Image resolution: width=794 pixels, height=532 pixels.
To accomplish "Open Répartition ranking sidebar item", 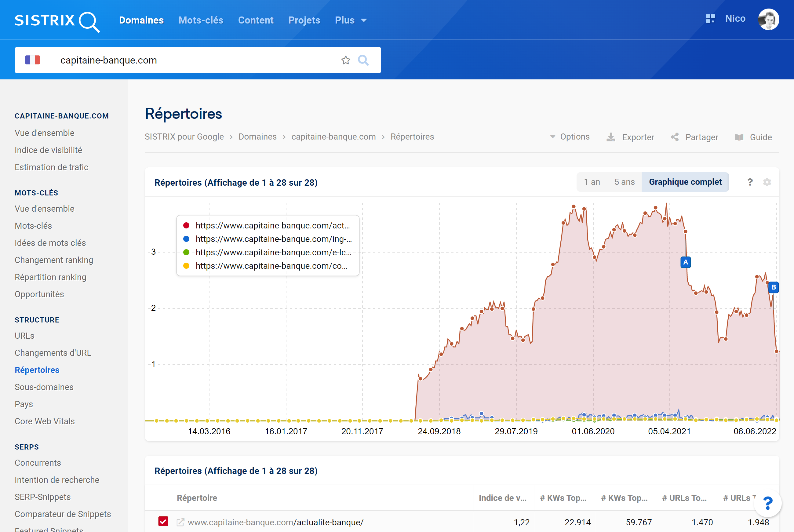I will 50,277.
